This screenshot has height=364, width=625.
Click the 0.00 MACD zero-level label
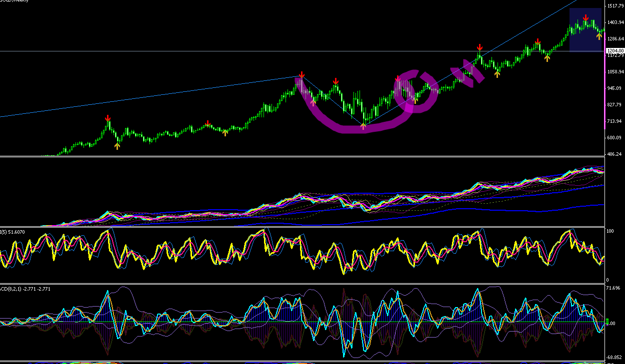point(610,325)
